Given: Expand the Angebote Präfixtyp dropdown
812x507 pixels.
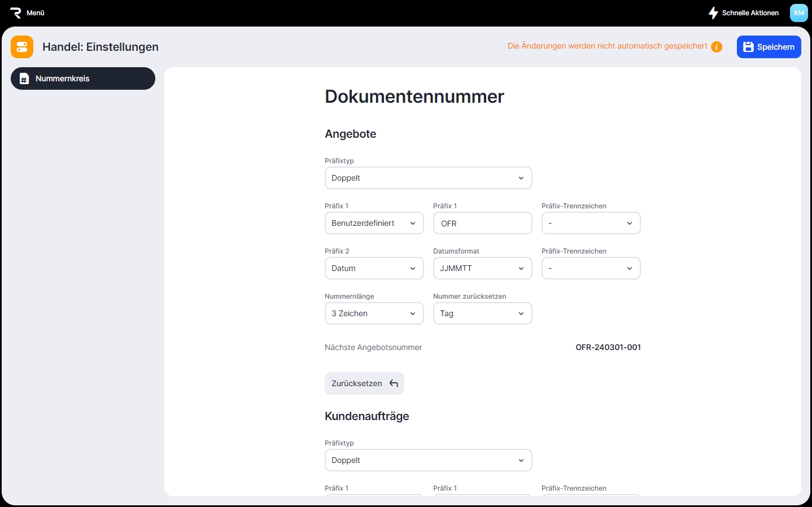Looking at the screenshot, I should (x=428, y=178).
